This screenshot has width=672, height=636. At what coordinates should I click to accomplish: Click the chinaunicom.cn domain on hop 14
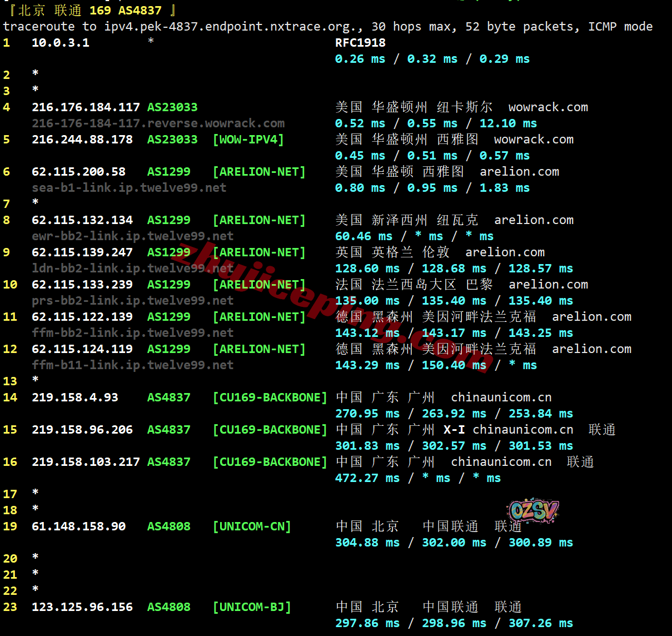point(501,397)
